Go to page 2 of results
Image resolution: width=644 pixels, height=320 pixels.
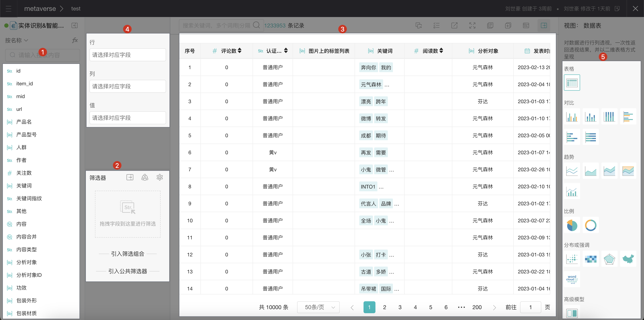(x=384, y=307)
